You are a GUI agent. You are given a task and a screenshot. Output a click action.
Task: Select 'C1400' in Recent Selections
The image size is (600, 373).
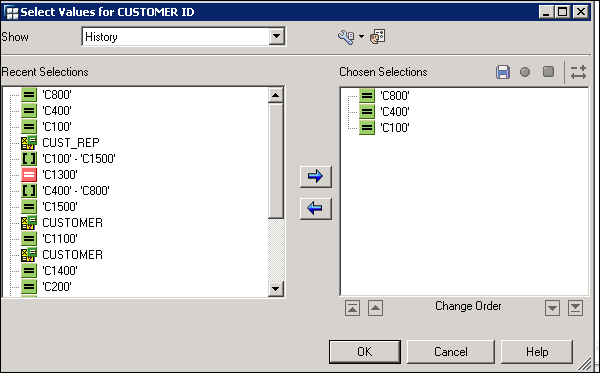(60, 270)
